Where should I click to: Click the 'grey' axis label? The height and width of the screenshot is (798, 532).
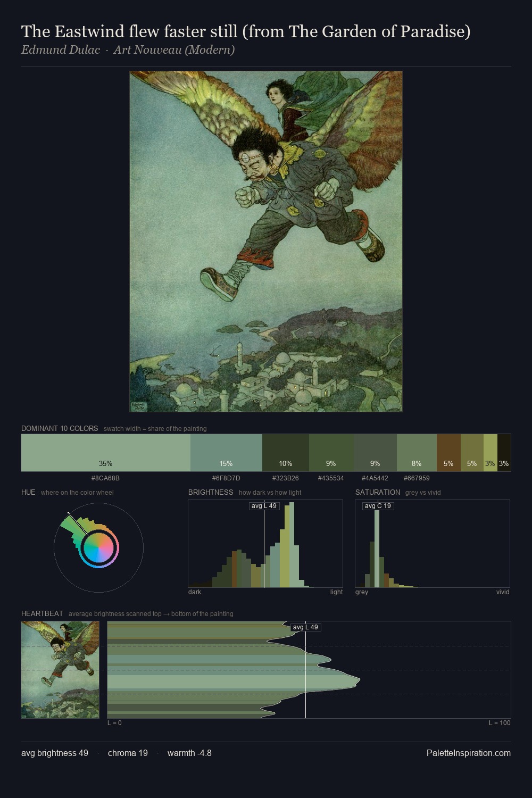coord(362,592)
